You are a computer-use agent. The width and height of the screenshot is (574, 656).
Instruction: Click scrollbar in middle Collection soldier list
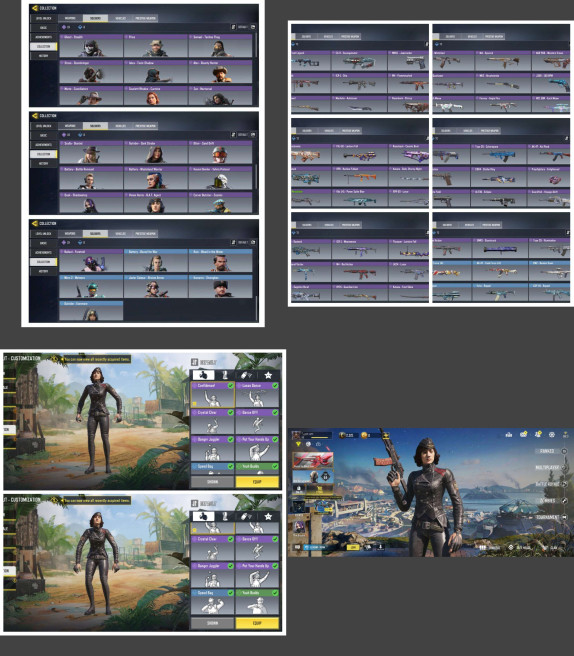coord(256,176)
